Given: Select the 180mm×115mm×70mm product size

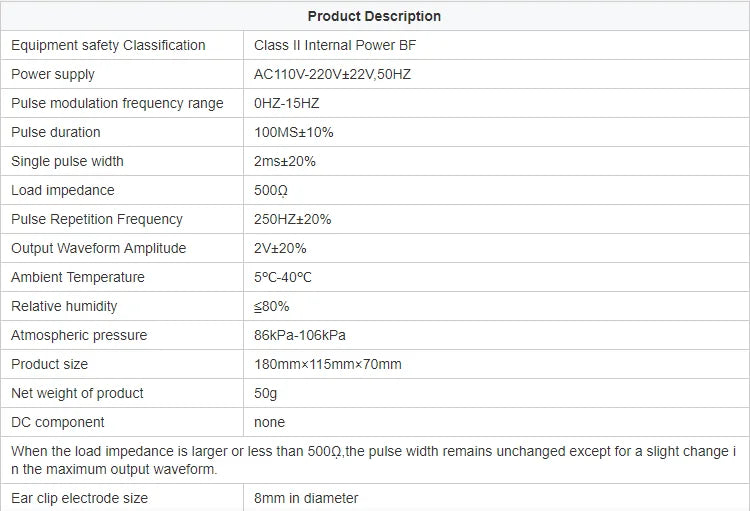Looking at the screenshot, I should [328, 364].
